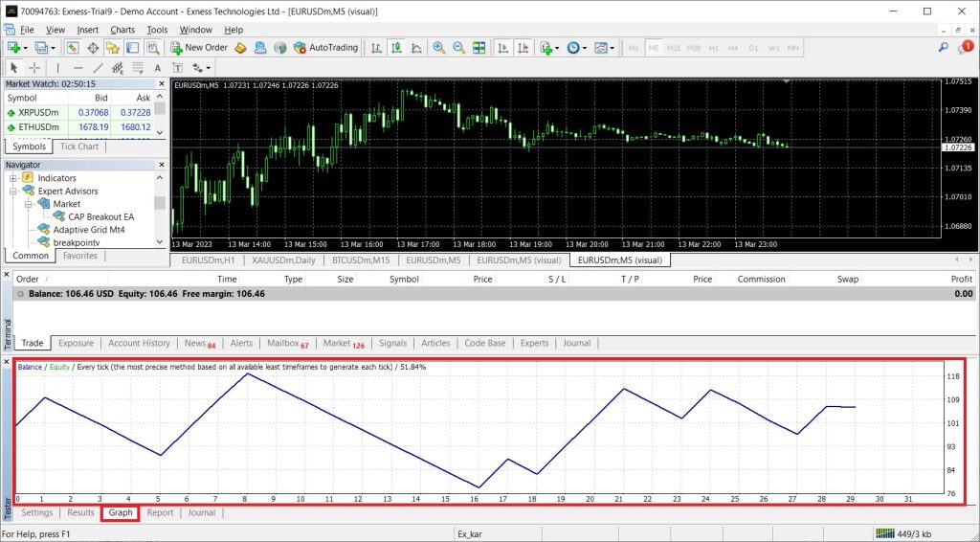Screen dimensions: 980x542
Task: Open the Indicators list dropdown arrow
Action: (x=557, y=48)
